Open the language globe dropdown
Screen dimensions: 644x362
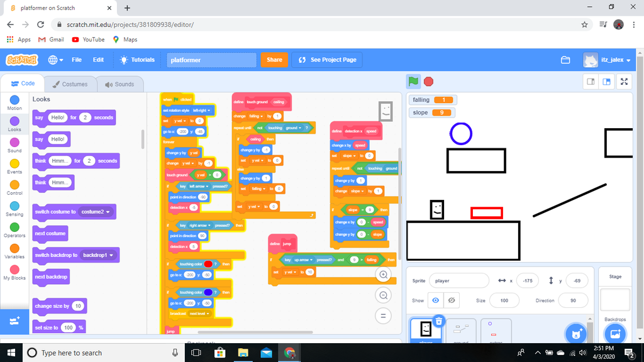coord(55,60)
